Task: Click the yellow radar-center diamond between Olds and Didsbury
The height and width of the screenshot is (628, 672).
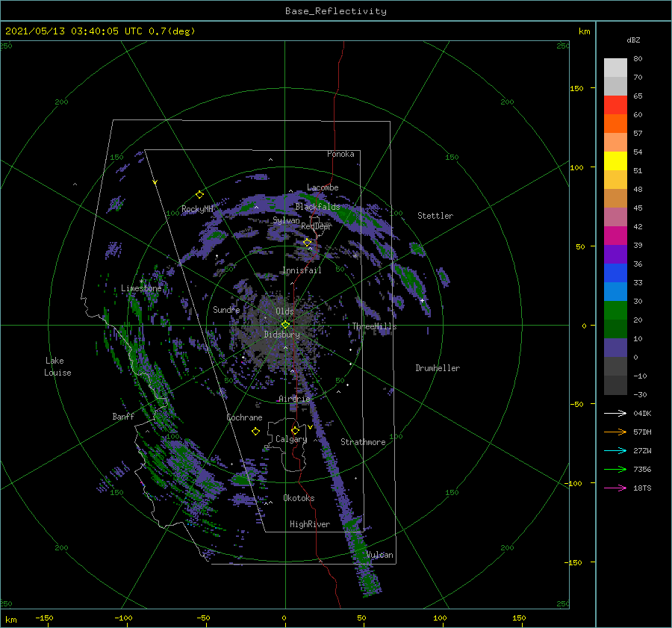Action: [285, 325]
